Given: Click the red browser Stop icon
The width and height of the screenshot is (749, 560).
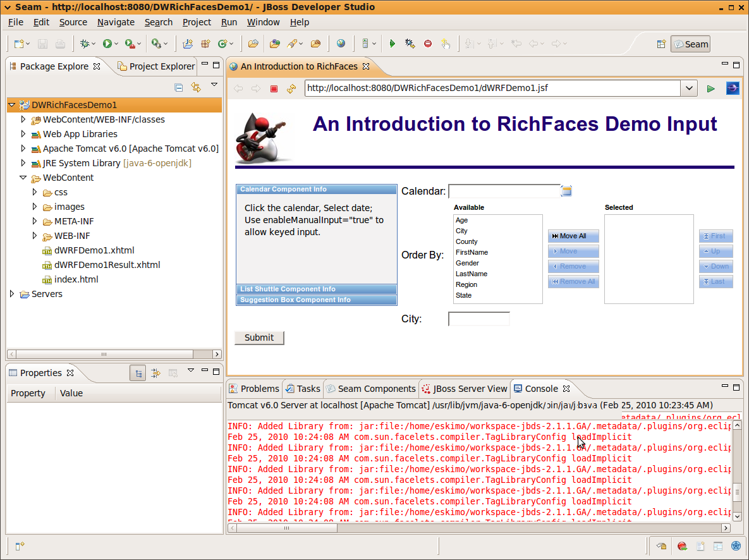Looking at the screenshot, I should click(274, 88).
